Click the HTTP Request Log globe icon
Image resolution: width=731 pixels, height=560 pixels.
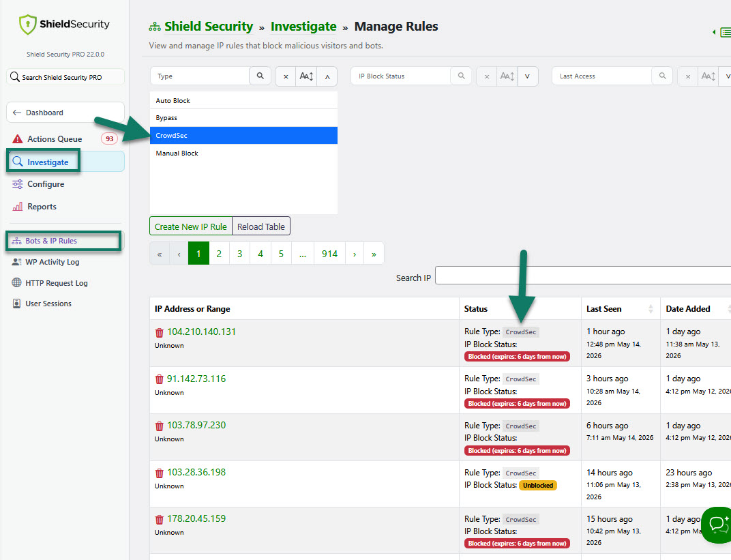point(16,282)
